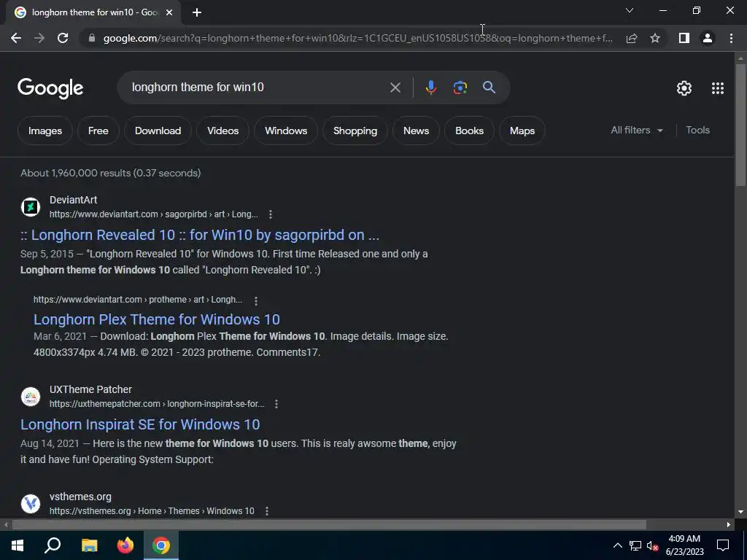Viewport: 747px width, 560px height.
Task: Start voice search with microphone
Action: [x=430, y=87]
